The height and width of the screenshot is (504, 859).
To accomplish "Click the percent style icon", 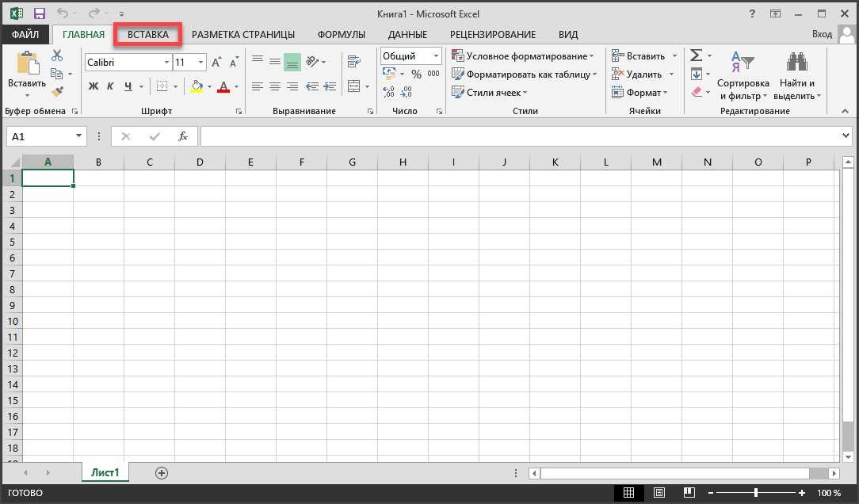I will click(x=416, y=74).
